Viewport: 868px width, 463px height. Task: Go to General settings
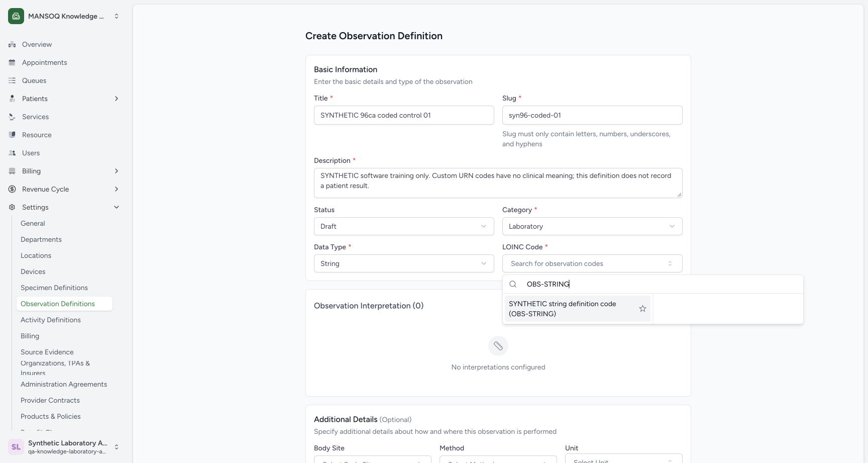pyautogui.click(x=33, y=223)
